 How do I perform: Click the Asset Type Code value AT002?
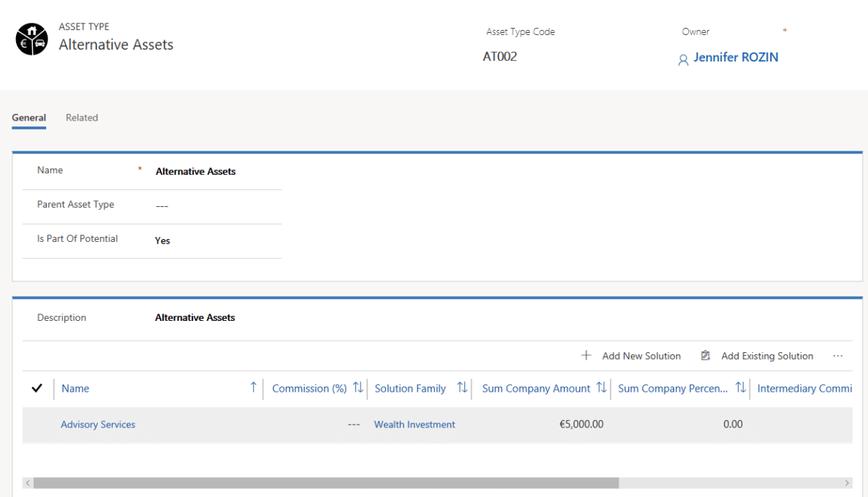(500, 56)
